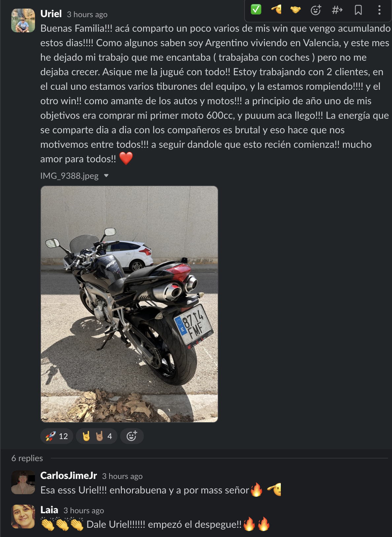Save message with the bookmark icon
392x537 pixels.
pos(358,10)
